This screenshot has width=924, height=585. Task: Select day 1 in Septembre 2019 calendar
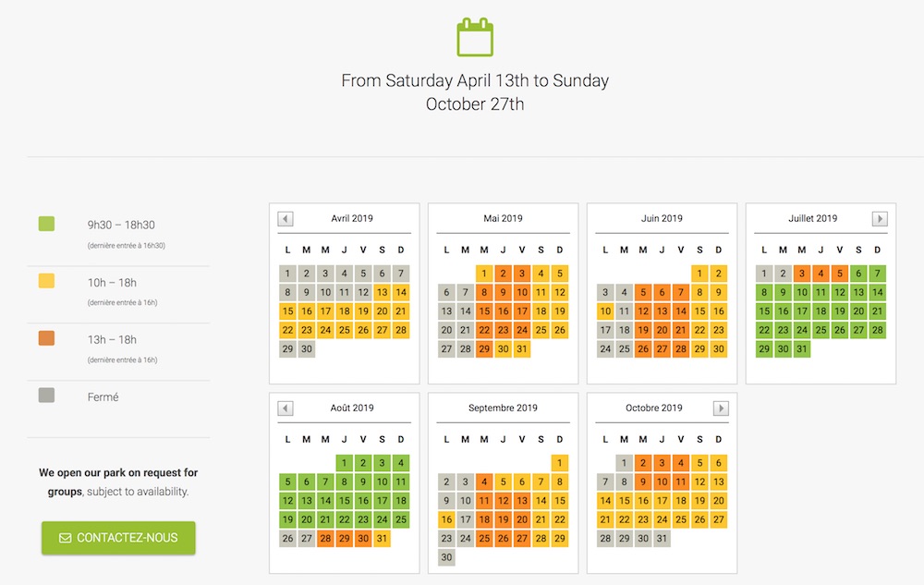pos(559,462)
